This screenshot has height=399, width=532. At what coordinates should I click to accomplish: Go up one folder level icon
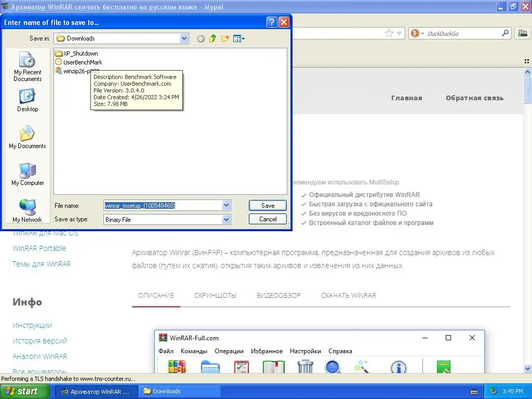(x=212, y=38)
